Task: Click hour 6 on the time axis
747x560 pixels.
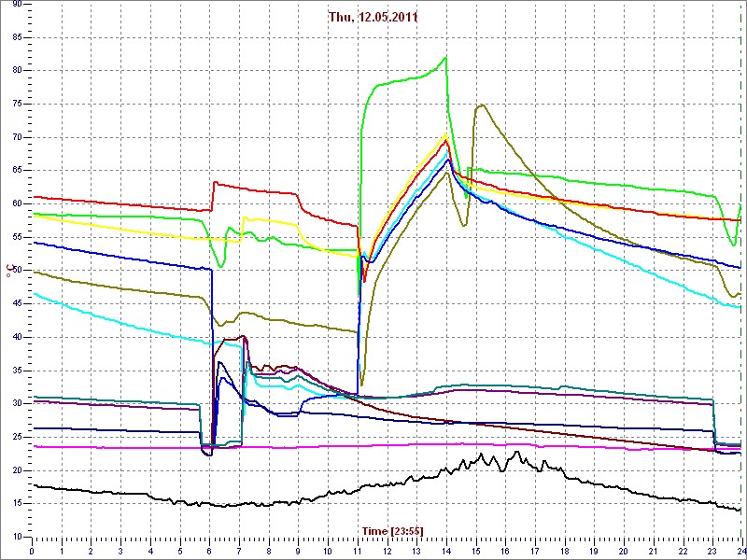Action: pyautogui.click(x=209, y=551)
